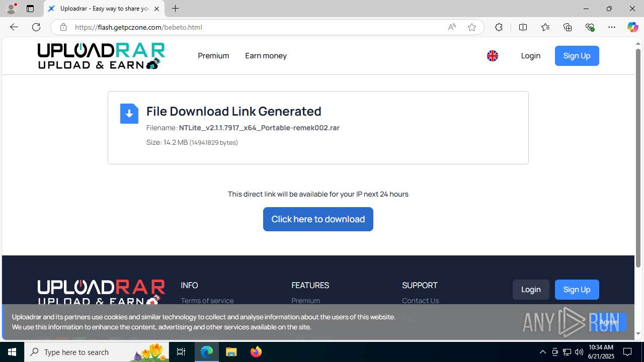Open Extensions puzzle icon

499,27
